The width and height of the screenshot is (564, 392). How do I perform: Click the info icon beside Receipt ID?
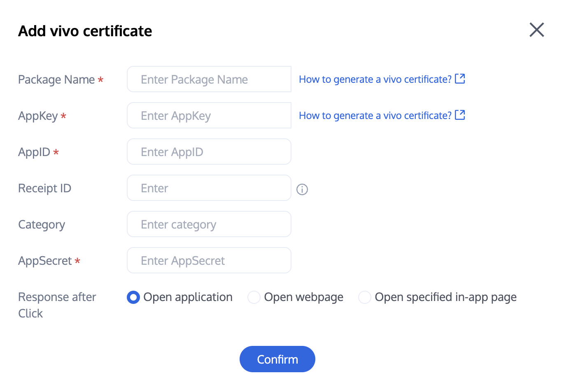pyautogui.click(x=302, y=189)
